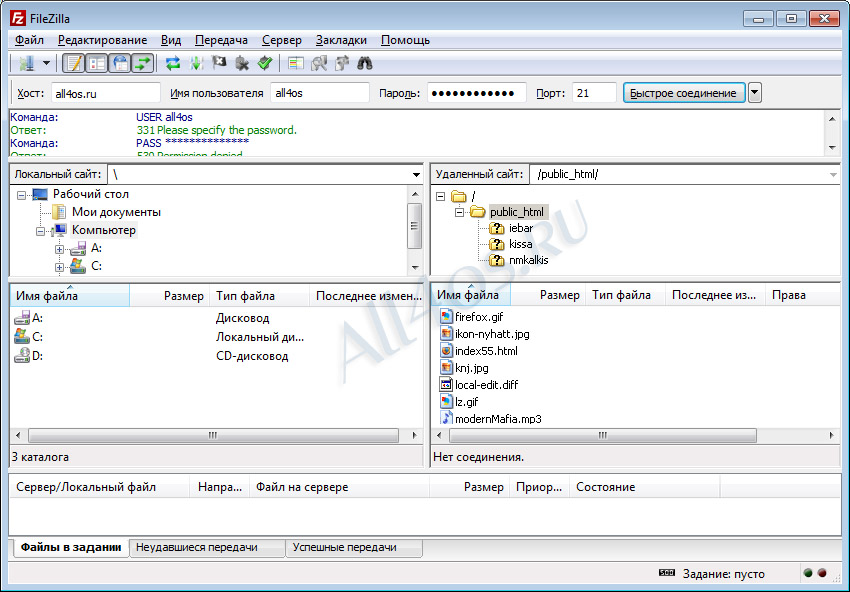850x592 pixels.
Task: Disconnect from the current server icon
Action: pos(242,63)
